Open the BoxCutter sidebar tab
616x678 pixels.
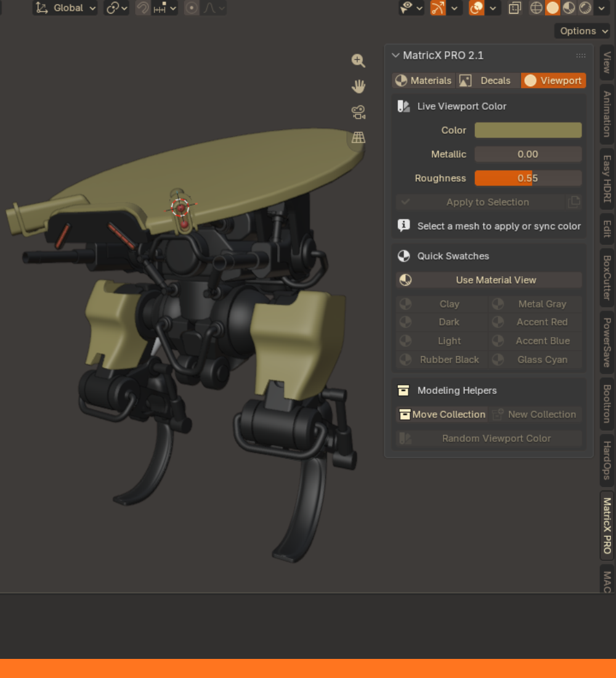click(x=607, y=277)
